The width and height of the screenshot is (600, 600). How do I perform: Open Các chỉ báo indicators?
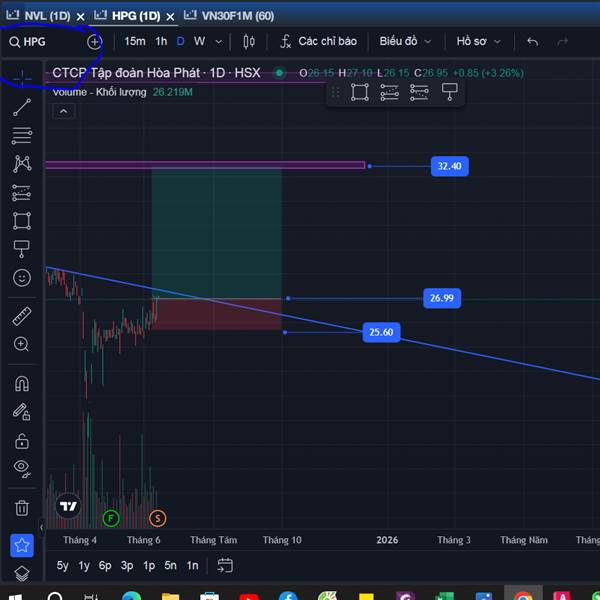[318, 41]
